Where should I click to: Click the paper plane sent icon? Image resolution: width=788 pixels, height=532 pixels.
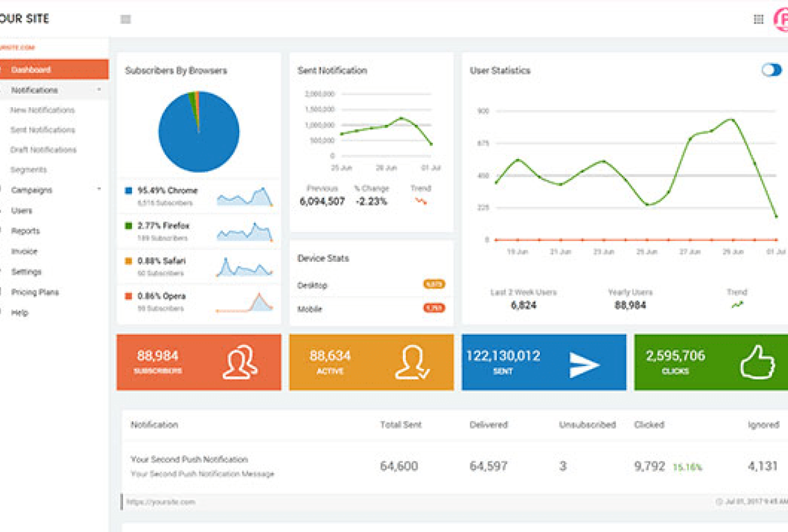584,364
